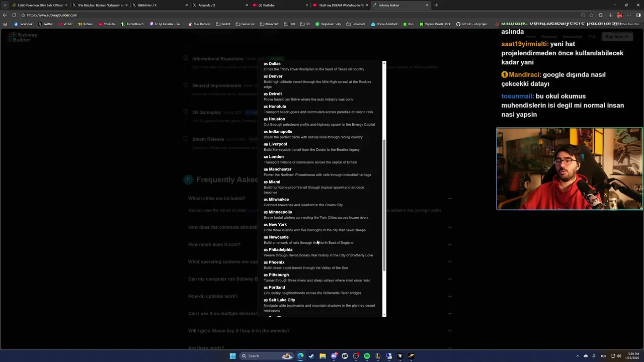
Task: Open Discord from the taskbar
Action: tap(334, 356)
